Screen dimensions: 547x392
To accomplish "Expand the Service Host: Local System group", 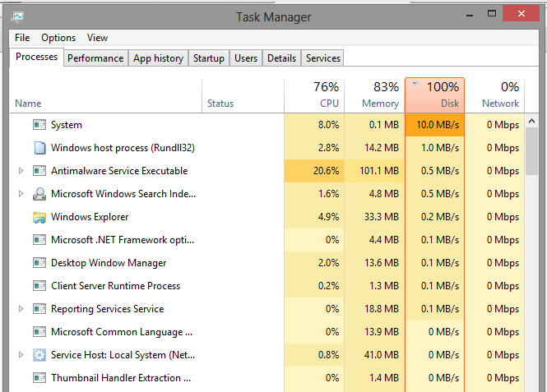I will 21,355.
